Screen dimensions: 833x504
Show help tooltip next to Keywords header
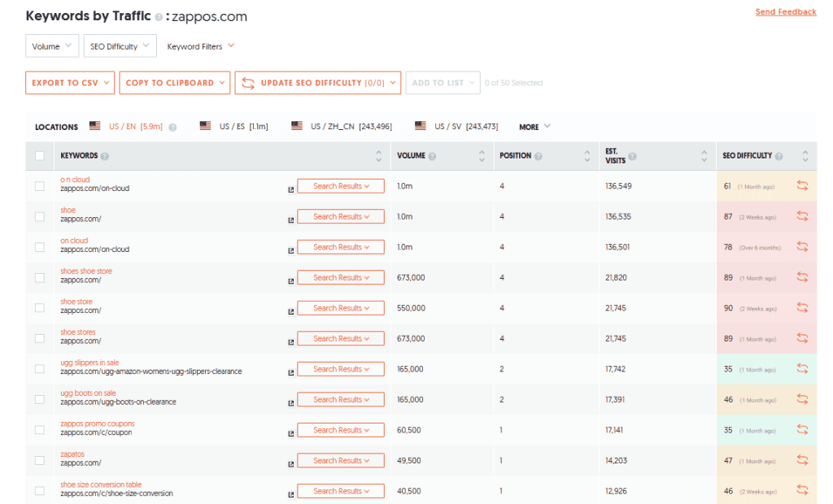105,156
